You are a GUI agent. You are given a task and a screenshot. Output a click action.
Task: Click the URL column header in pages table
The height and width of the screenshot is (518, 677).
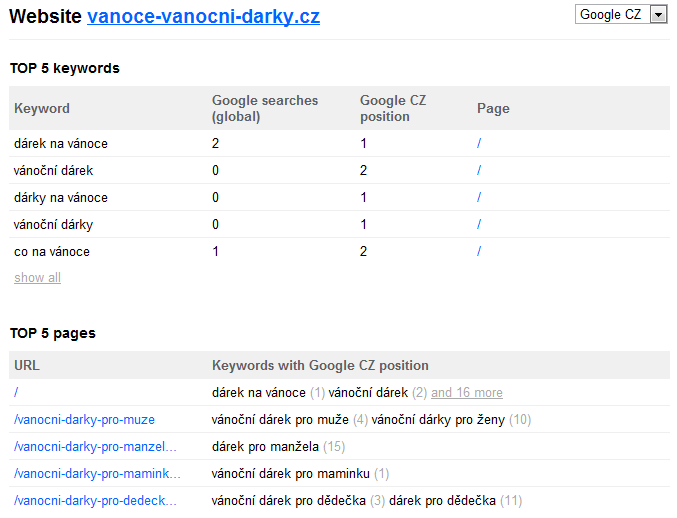[x=27, y=365]
